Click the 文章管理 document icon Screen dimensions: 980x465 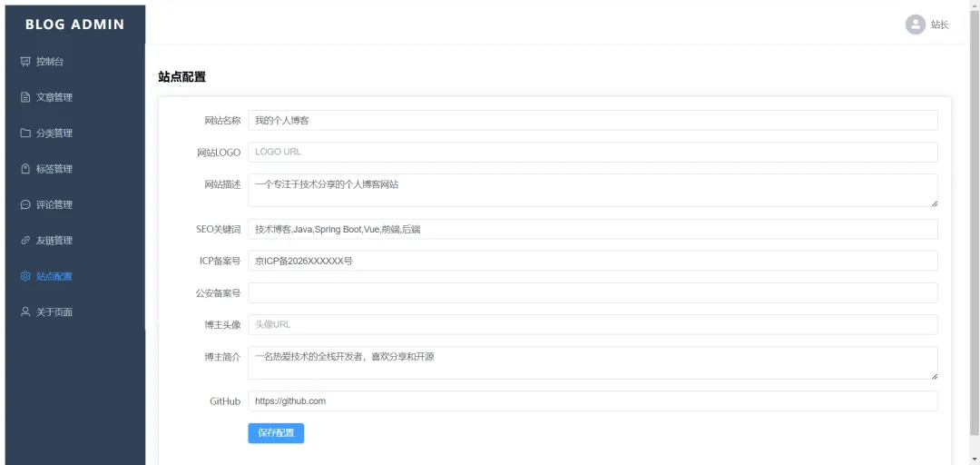(x=25, y=97)
